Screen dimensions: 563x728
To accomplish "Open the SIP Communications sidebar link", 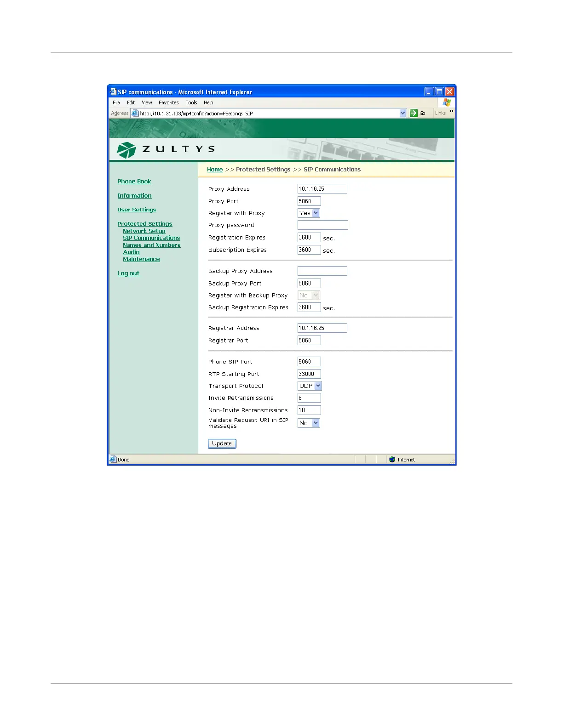I will [x=151, y=238].
